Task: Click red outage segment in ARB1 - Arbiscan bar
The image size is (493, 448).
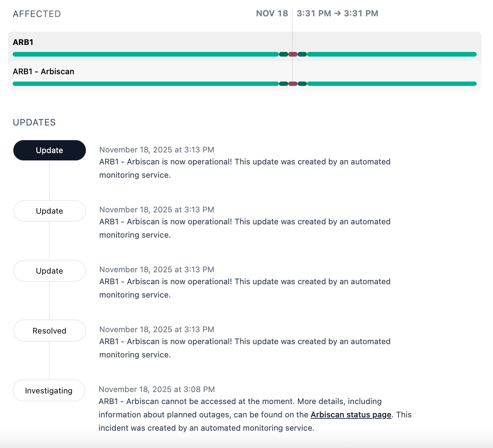Action: tap(293, 84)
